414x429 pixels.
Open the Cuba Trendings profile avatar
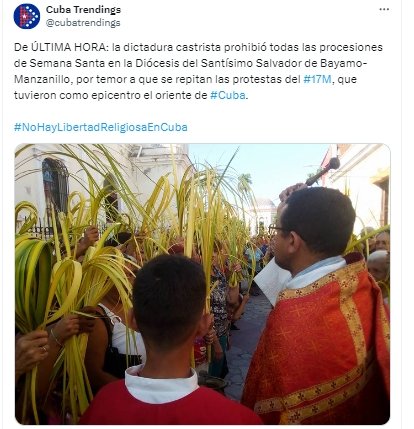pos(27,16)
